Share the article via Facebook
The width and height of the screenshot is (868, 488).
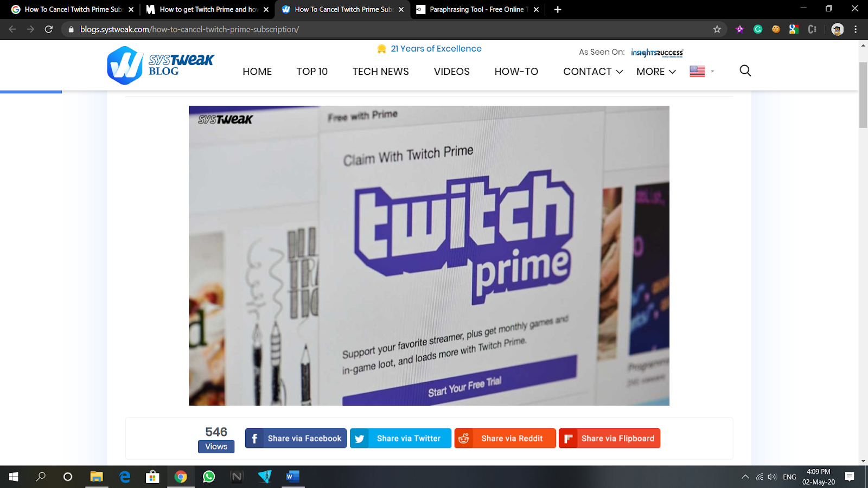[296, 438]
